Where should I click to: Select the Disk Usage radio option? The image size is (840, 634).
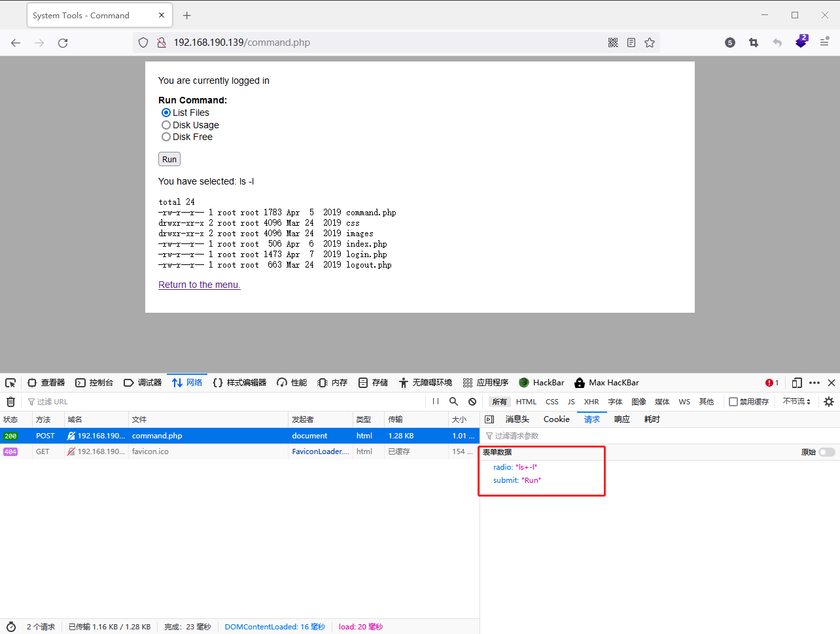tap(166, 125)
